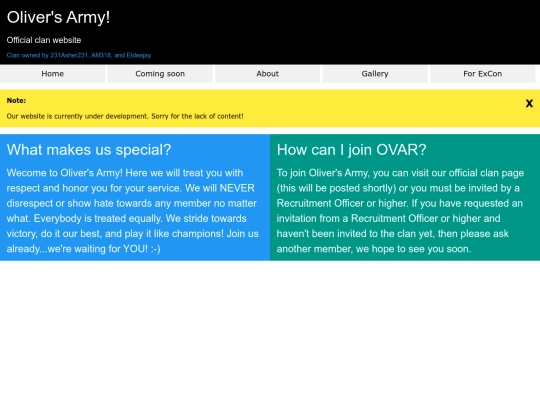Image resolution: width=540 pixels, height=405 pixels.
Task: Click the Official clan website subtitle
Action: click(44, 40)
